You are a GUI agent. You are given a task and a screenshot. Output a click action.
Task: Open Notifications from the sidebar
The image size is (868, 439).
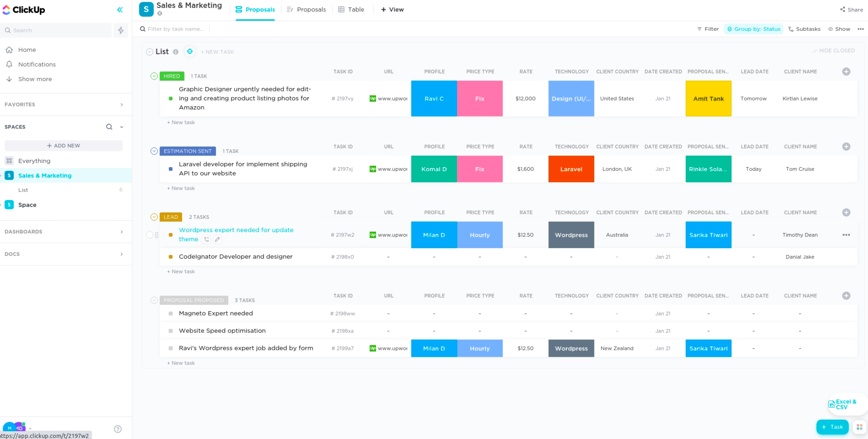[x=37, y=64]
